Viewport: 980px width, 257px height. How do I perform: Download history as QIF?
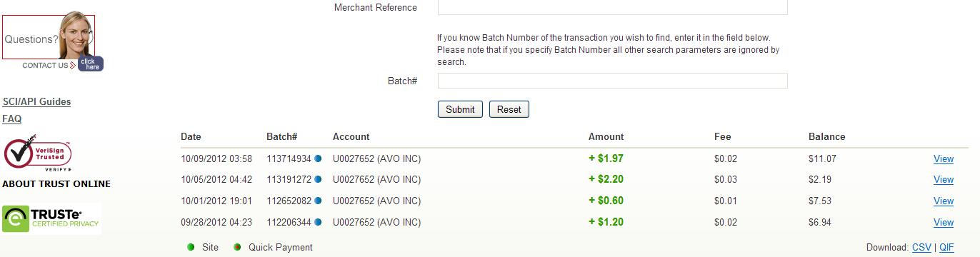[946, 247]
